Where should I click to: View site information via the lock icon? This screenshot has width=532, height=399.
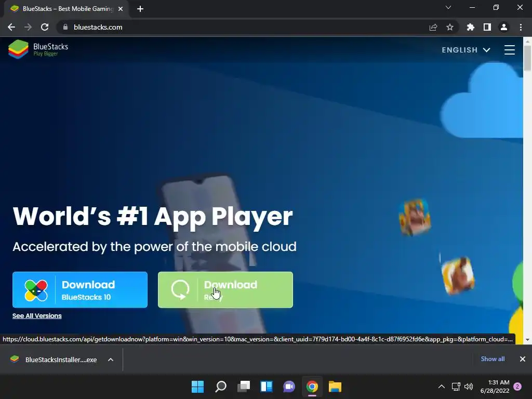pyautogui.click(x=65, y=27)
